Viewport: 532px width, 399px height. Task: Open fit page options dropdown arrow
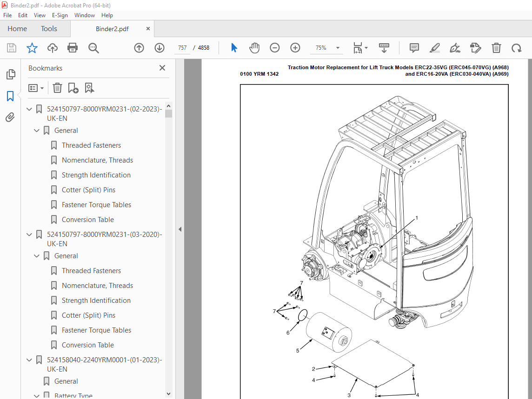tap(366, 48)
